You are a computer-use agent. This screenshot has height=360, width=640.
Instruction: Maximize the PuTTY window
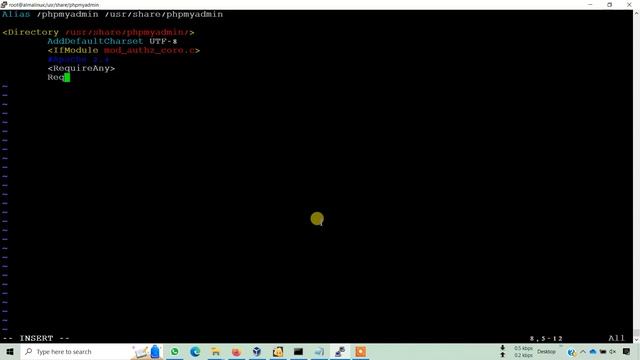pos(609,4)
